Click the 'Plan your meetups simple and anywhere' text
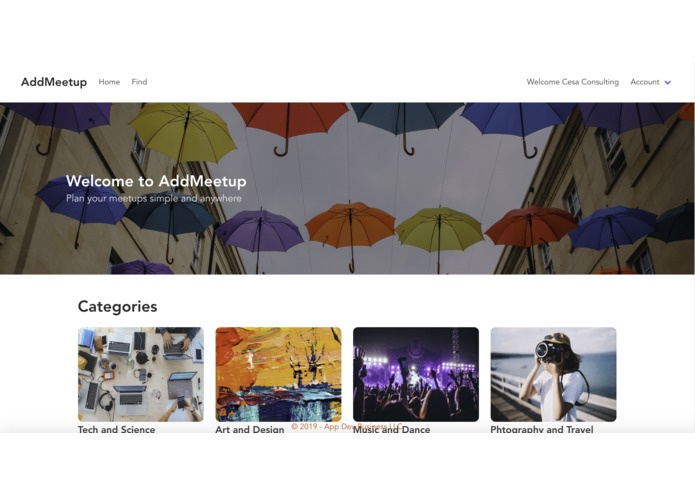 pyautogui.click(x=154, y=198)
